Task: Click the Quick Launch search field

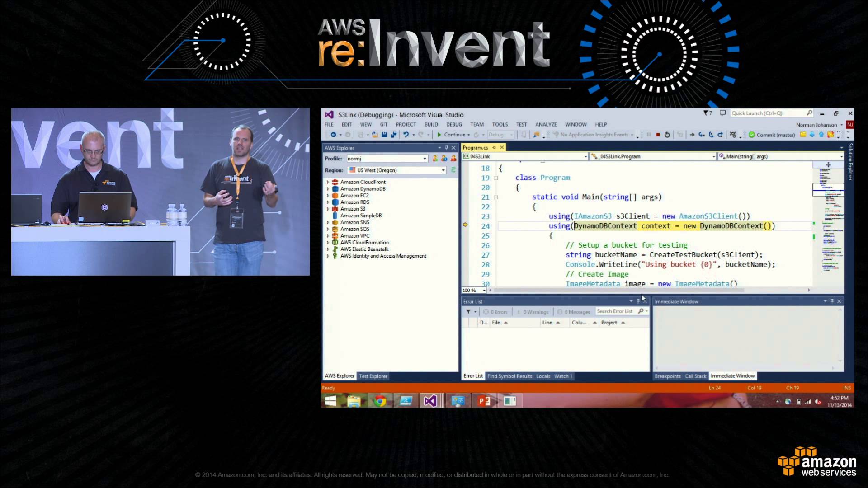Action: (x=772, y=113)
